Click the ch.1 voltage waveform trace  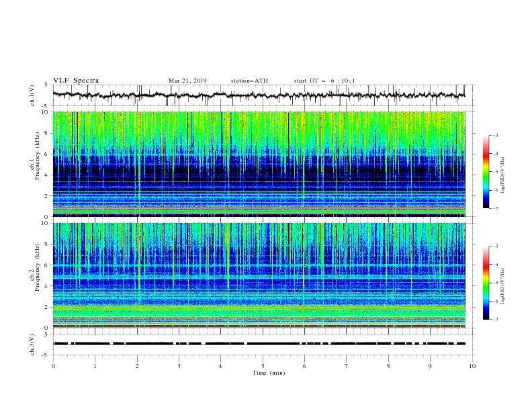click(x=259, y=95)
